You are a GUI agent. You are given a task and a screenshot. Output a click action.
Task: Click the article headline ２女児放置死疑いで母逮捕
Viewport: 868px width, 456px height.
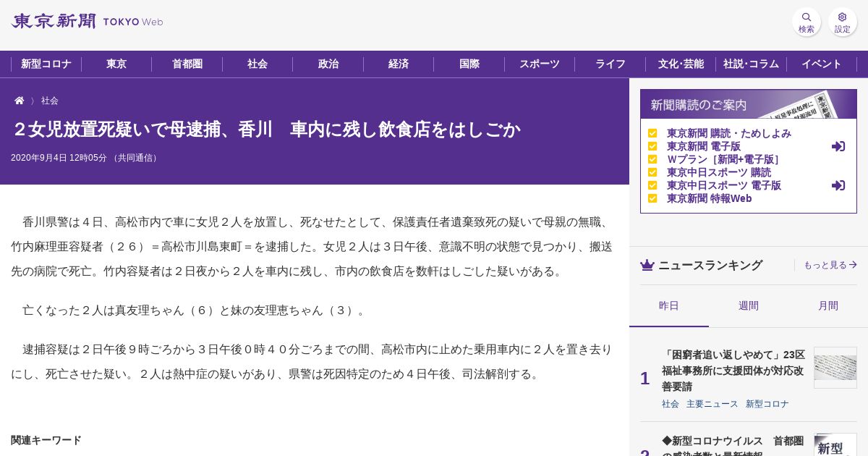266,130
